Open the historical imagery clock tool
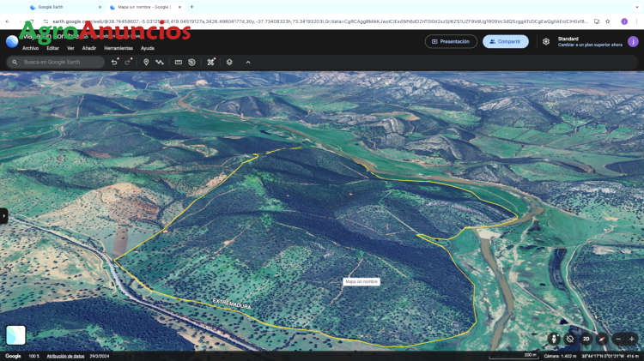Image resolution: width=644 pixels, height=361 pixels. point(191,62)
